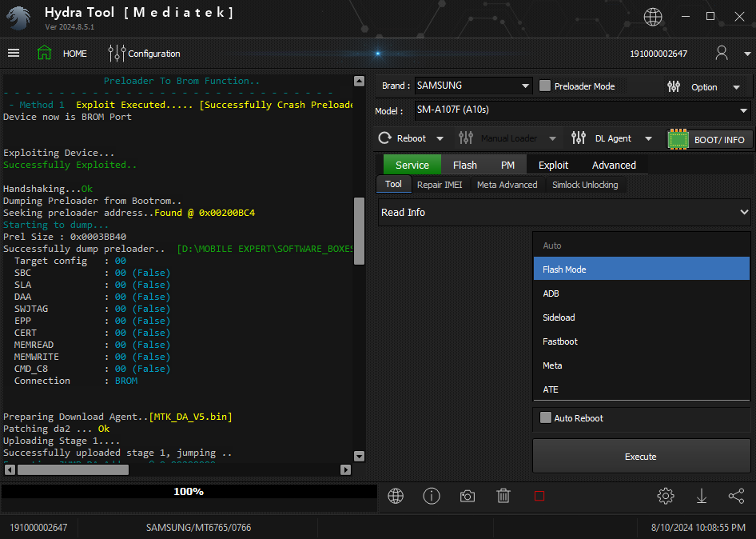Switch to the PM tab
This screenshot has height=539, width=756.
pyautogui.click(x=507, y=165)
